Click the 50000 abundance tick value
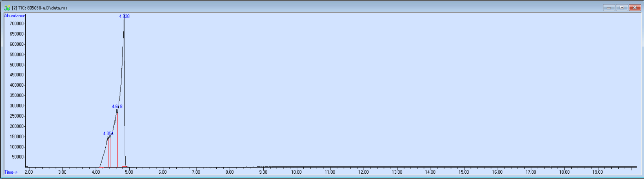Screen dimensions: 644x179 pyautogui.click(x=17, y=157)
